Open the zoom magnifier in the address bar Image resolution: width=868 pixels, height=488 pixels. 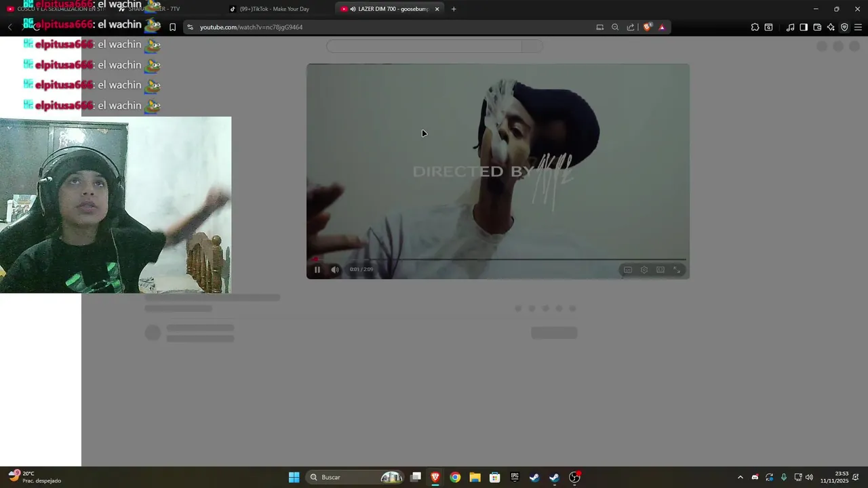click(615, 27)
